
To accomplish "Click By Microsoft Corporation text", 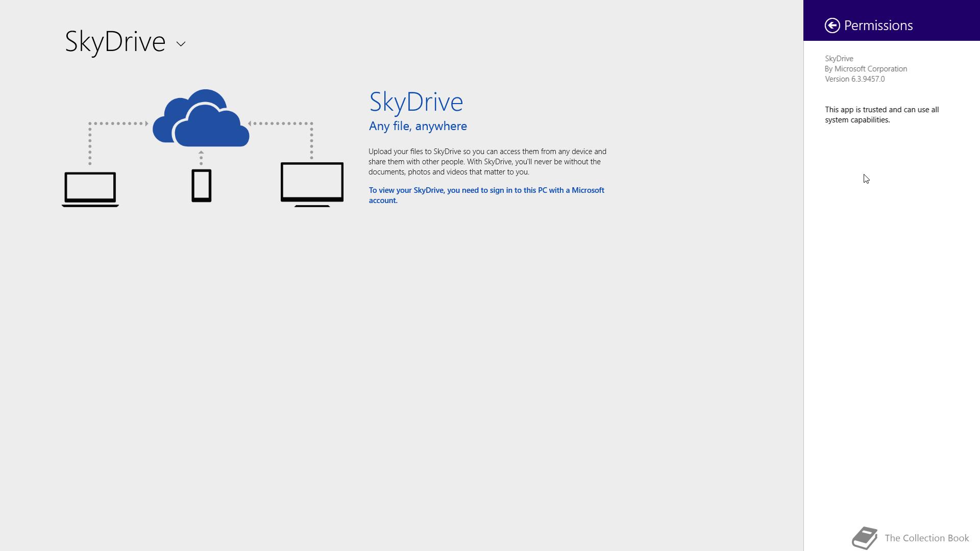I will [x=866, y=69].
